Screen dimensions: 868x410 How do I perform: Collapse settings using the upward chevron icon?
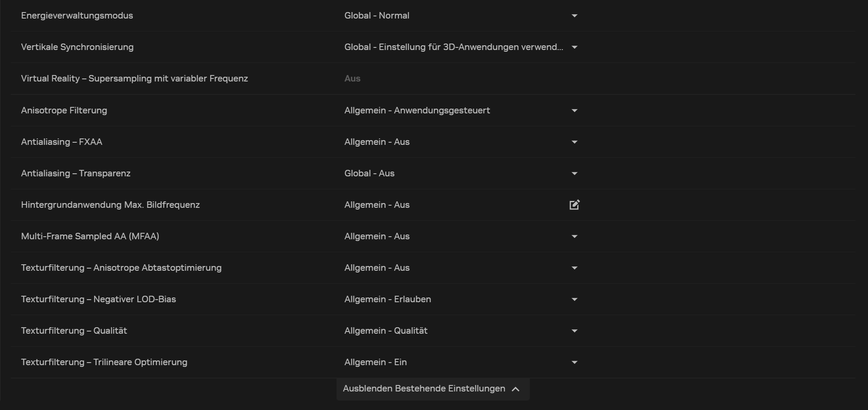516,389
